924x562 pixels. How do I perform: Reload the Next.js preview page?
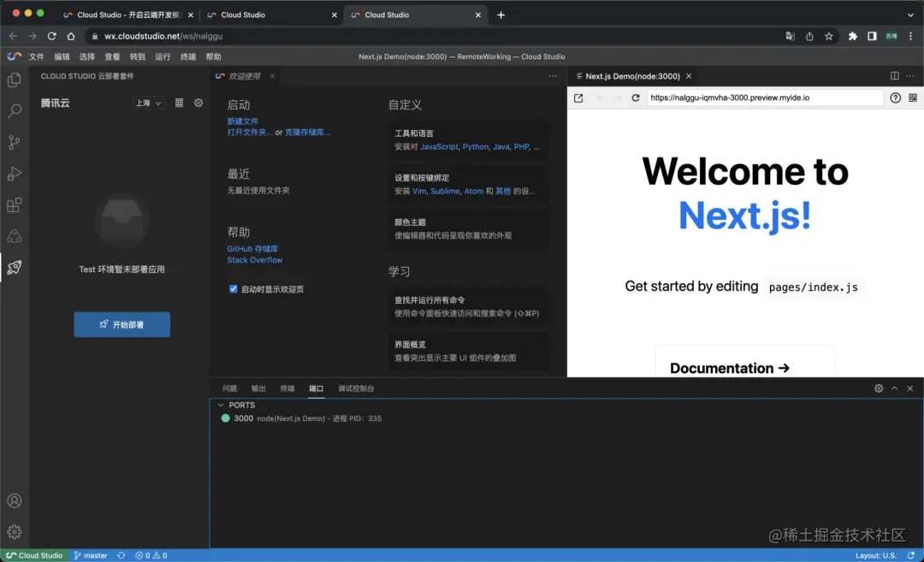(635, 98)
